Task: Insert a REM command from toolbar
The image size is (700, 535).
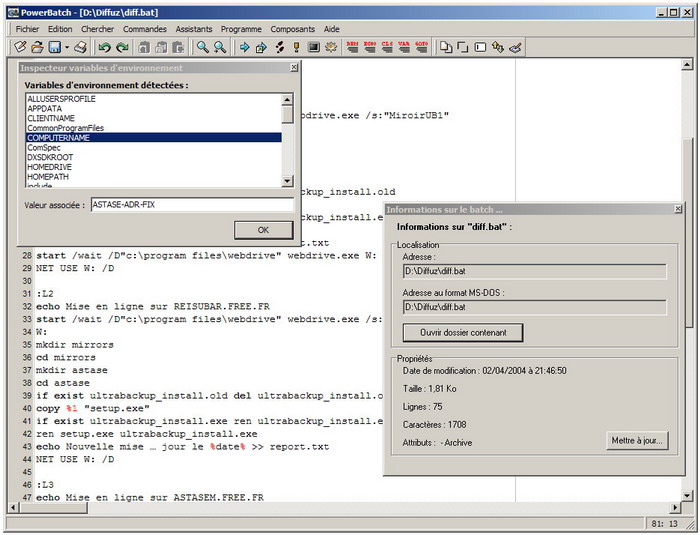Action: 352,47
